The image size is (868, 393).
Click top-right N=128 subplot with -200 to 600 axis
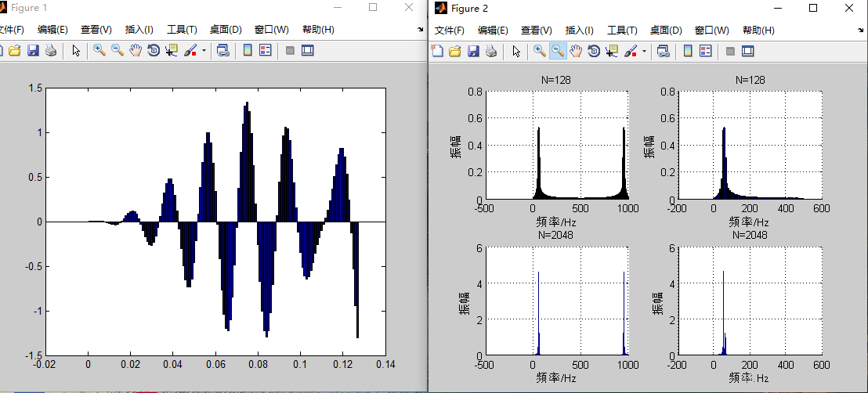click(x=749, y=145)
